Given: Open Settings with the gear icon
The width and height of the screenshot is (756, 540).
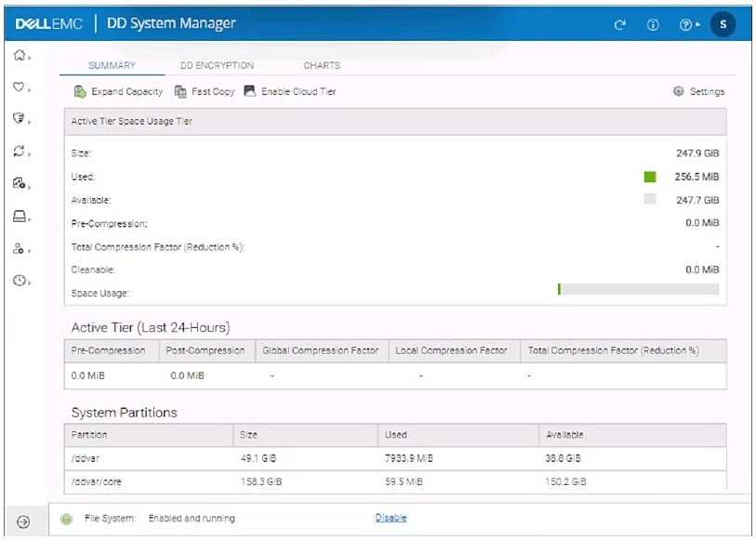Looking at the screenshot, I should tap(698, 92).
